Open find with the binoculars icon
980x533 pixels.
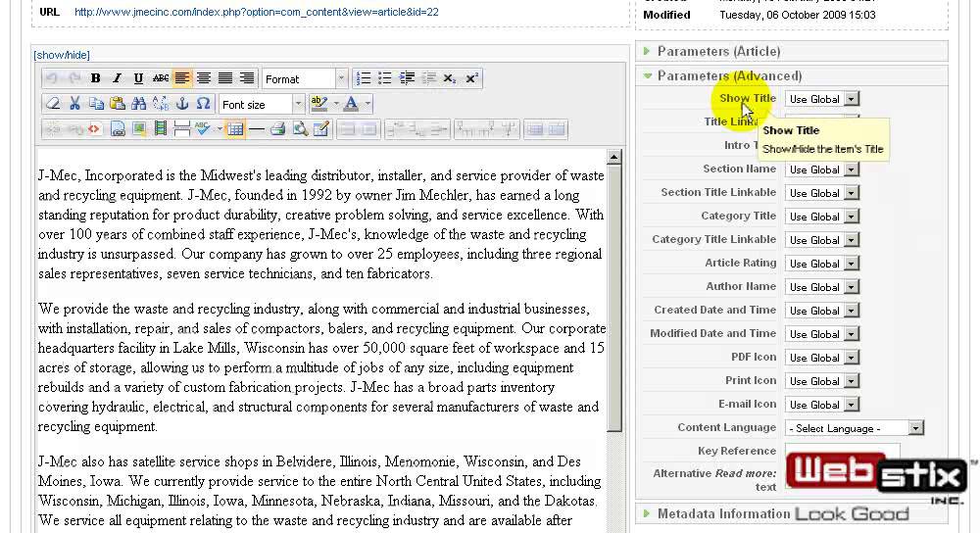pyautogui.click(x=139, y=104)
